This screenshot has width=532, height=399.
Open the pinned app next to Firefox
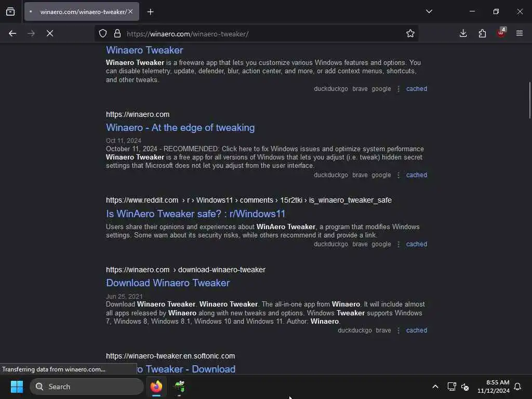coord(179,387)
